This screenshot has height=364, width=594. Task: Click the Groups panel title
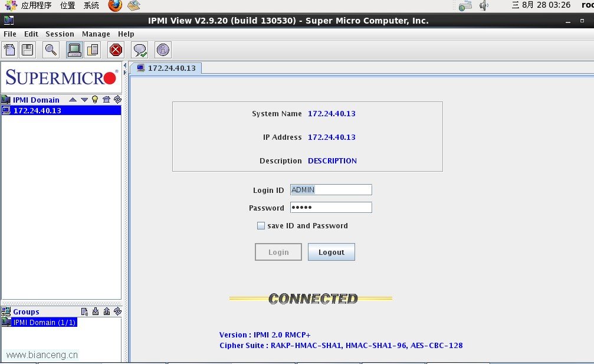click(x=26, y=311)
